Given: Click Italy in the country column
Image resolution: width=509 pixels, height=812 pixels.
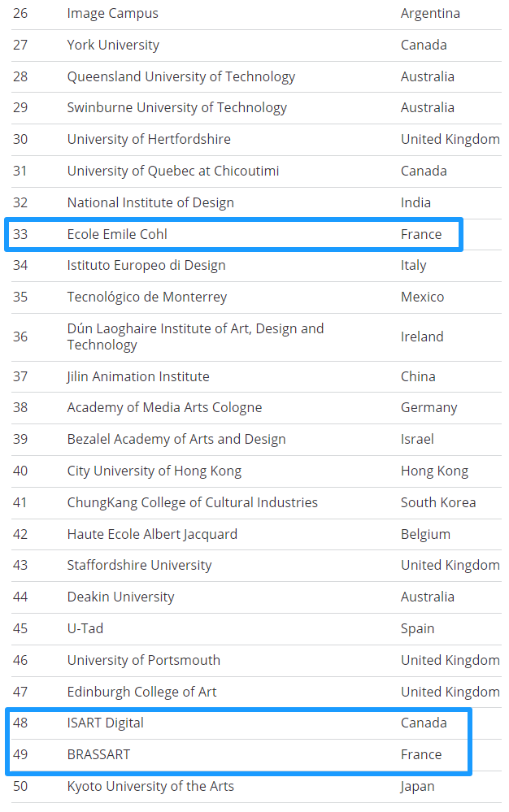Looking at the screenshot, I should [413, 266].
